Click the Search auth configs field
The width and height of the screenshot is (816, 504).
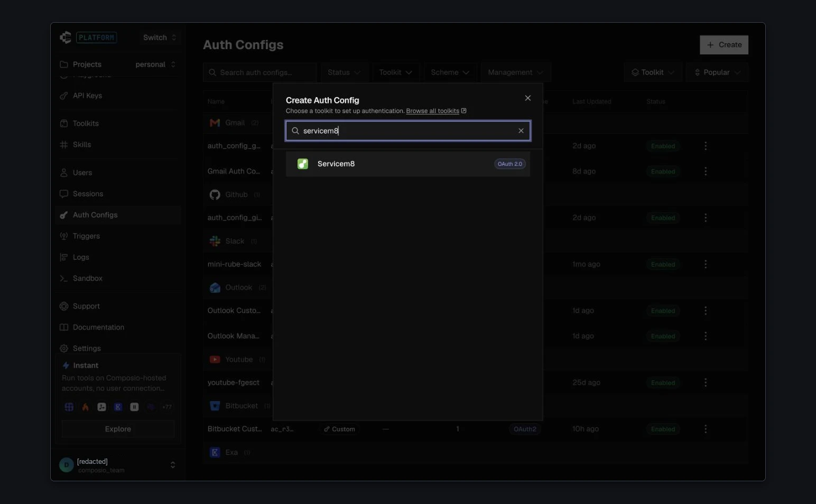(x=260, y=72)
